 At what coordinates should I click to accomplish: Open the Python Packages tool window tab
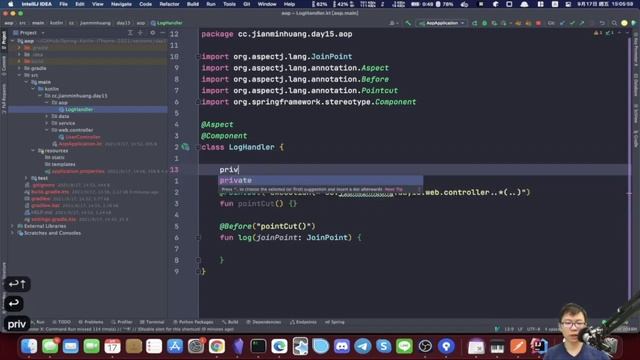pyautogui.click(x=193, y=322)
